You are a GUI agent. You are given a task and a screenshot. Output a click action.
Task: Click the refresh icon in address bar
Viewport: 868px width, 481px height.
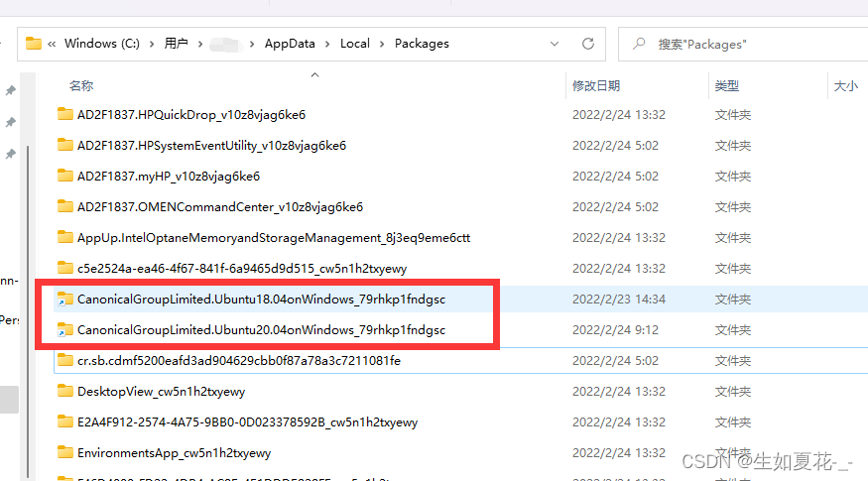(588, 44)
